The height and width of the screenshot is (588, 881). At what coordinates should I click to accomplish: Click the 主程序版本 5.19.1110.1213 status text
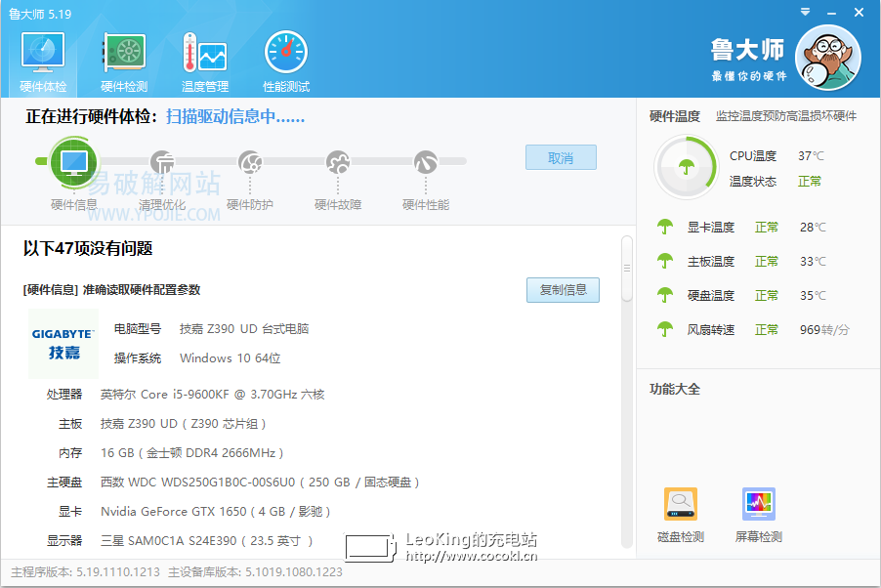click(85, 572)
